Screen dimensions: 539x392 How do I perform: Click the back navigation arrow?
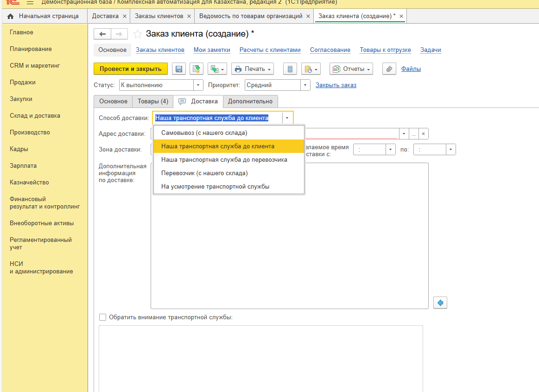(102, 34)
